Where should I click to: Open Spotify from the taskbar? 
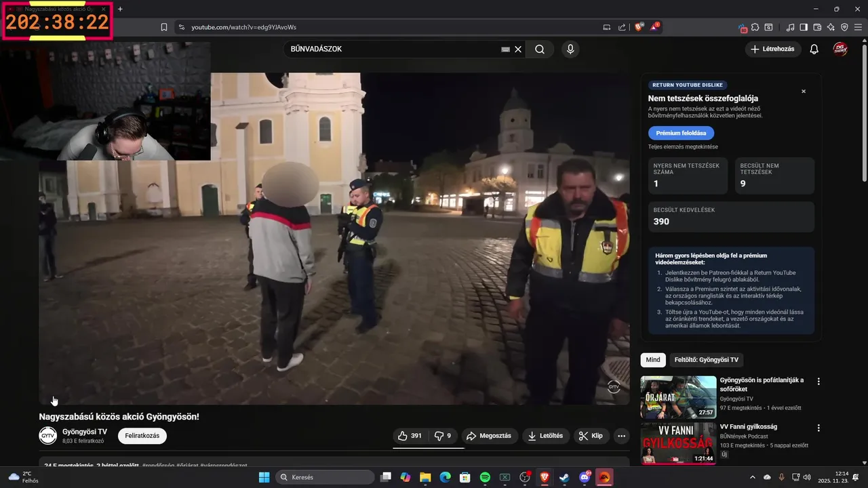click(x=485, y=477)
